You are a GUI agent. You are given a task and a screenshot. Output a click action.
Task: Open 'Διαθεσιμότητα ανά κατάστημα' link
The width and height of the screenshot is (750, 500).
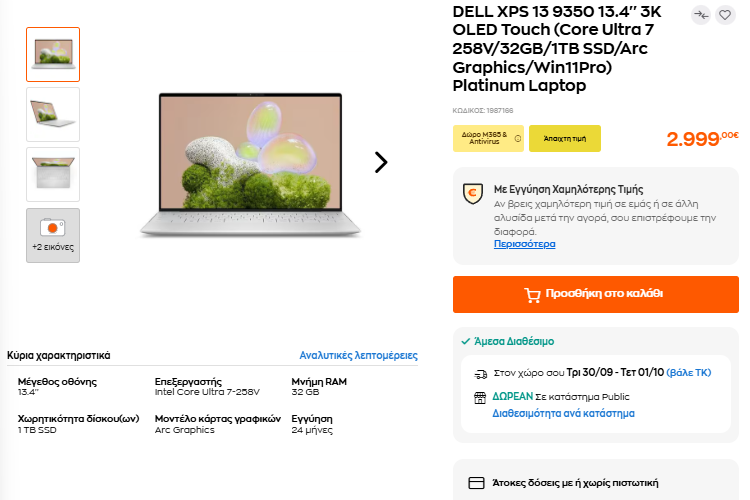(x=563, y=413)
